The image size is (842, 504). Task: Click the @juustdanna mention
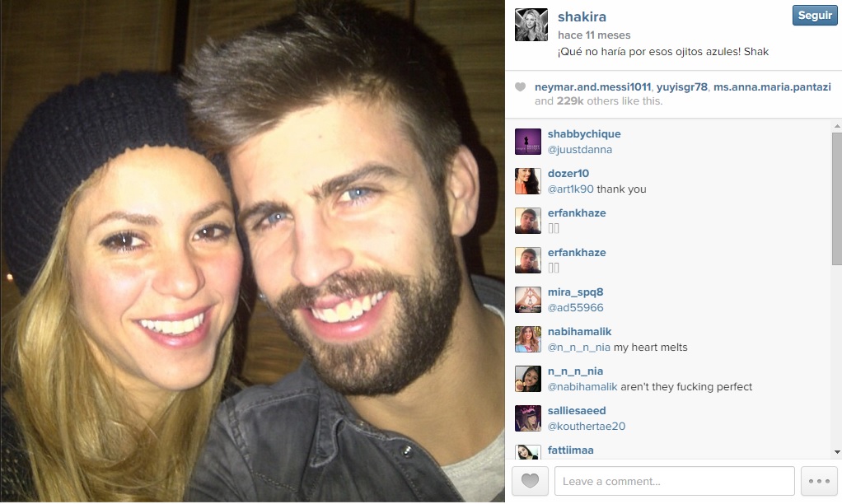point(580,150)
